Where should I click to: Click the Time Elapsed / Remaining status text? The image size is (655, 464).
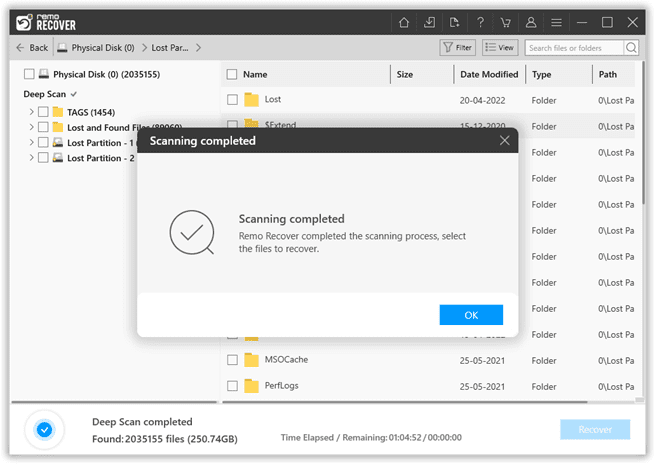tap(371, 437)
